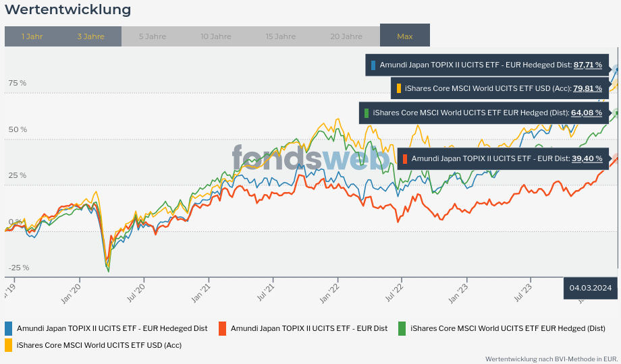Click blue legend square for Amundi EUR Hedged
621x364 pixels.
[x=9, y=328]
